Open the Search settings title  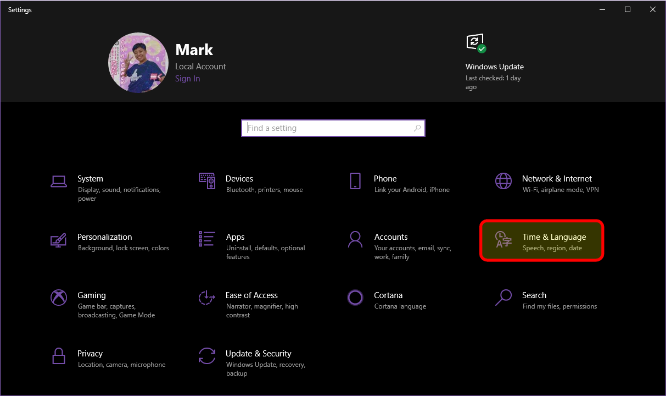coord(534,295)
